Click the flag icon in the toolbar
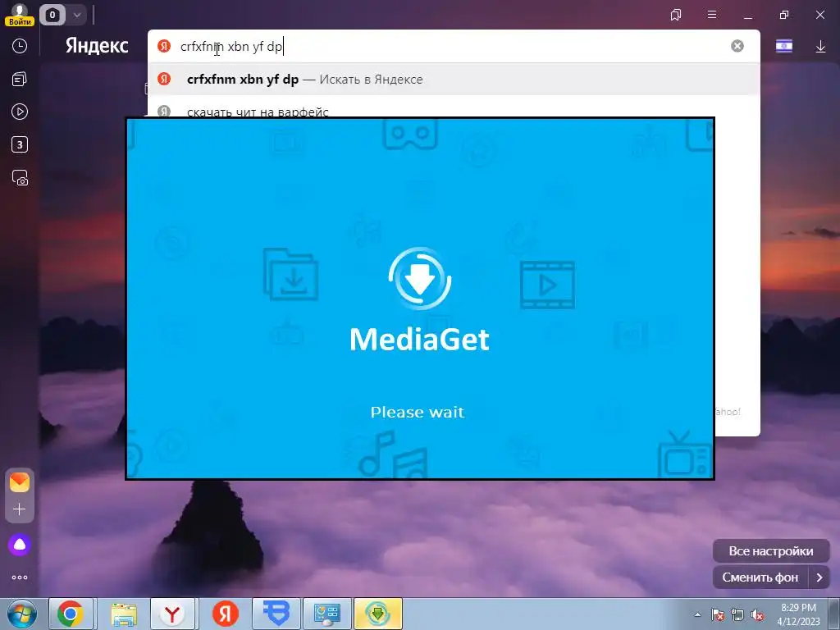Screen dimensions: 840x630 [784, 47]
